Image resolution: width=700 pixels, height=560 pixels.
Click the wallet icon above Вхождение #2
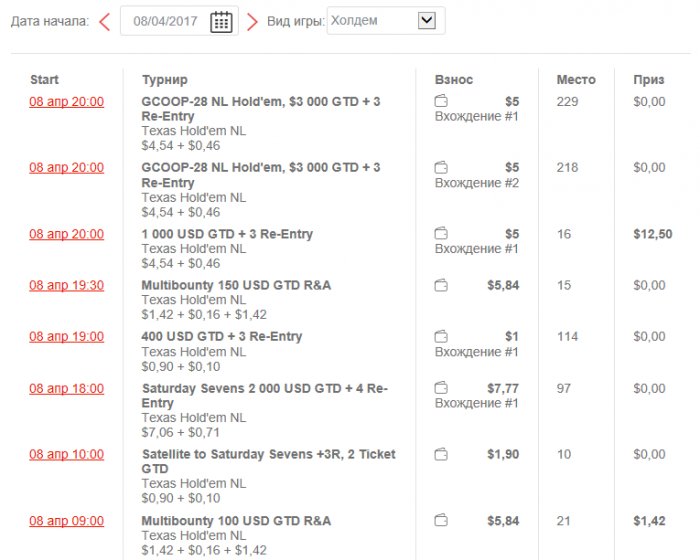click(441, 168)
